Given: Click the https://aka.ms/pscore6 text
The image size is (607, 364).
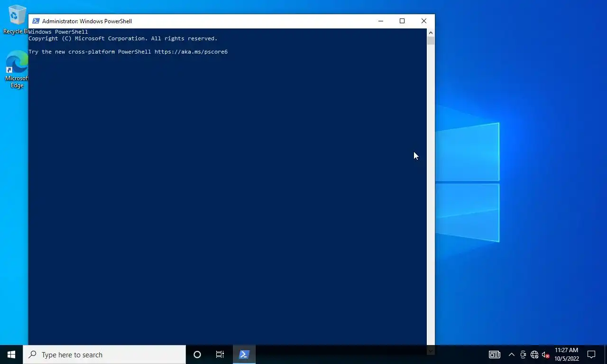Looking at the screenshot, I should point(191,52).
